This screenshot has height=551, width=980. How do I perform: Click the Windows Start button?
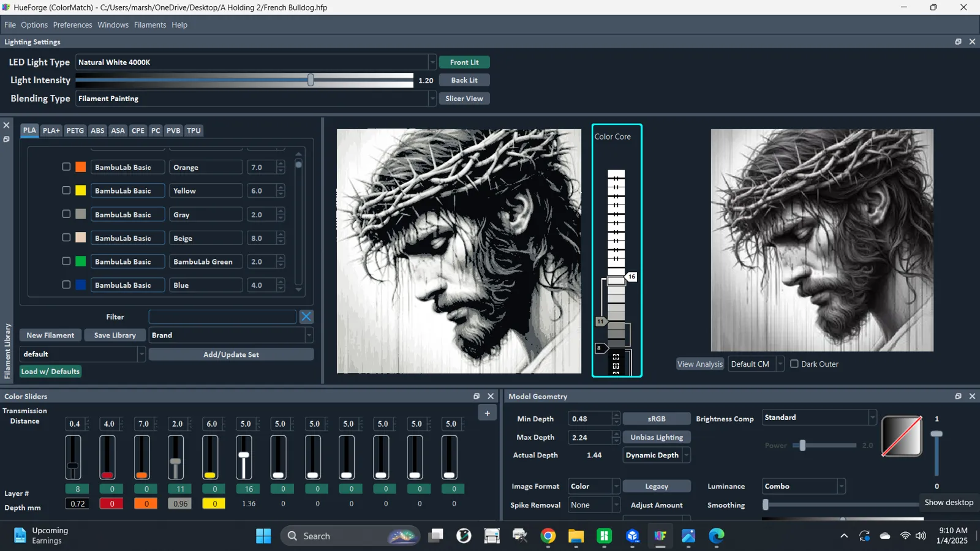(263, 536)
